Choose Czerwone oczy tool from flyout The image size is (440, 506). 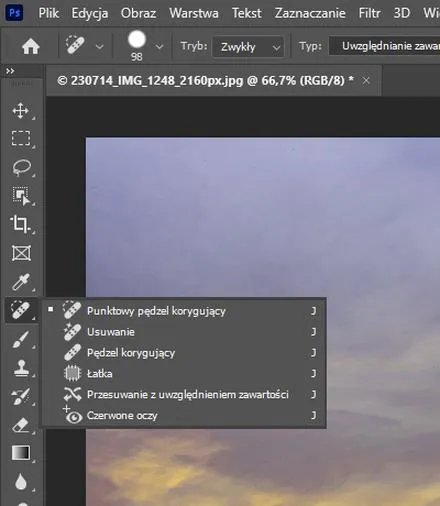[183, 416]
